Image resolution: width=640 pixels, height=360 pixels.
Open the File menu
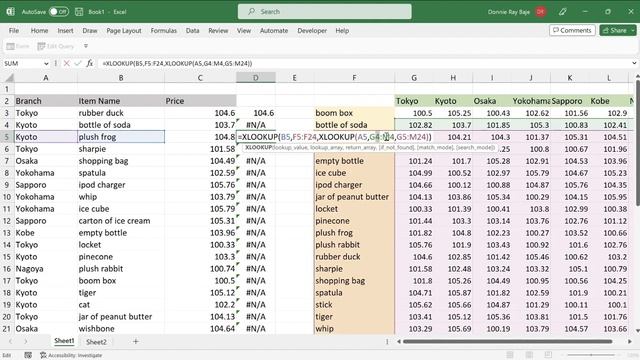coord(14,31)
